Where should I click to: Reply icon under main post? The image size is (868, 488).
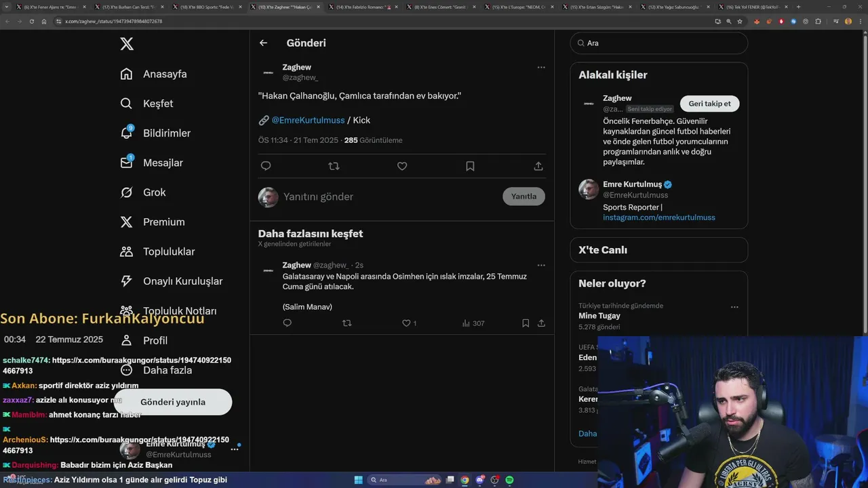click(266, 166)
